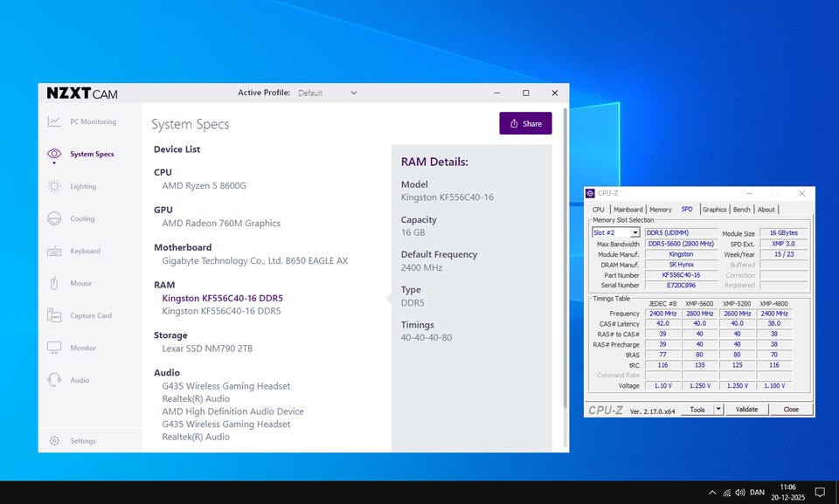Open Lighting via its sun icon
Viewport: 839px width, 504px height.
[54, 186]
